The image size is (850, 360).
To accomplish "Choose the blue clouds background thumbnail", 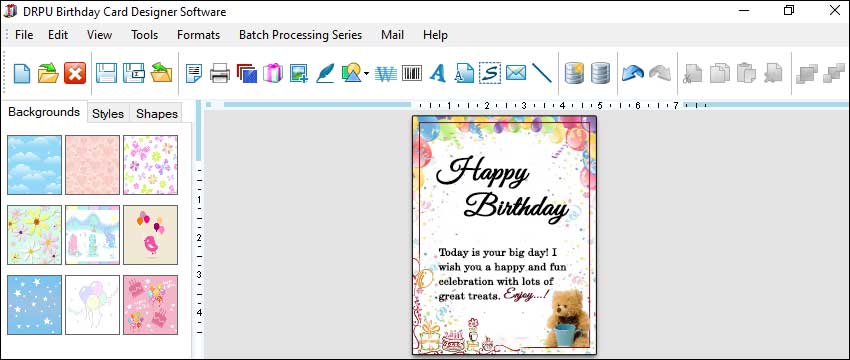I will pos(34,165).
